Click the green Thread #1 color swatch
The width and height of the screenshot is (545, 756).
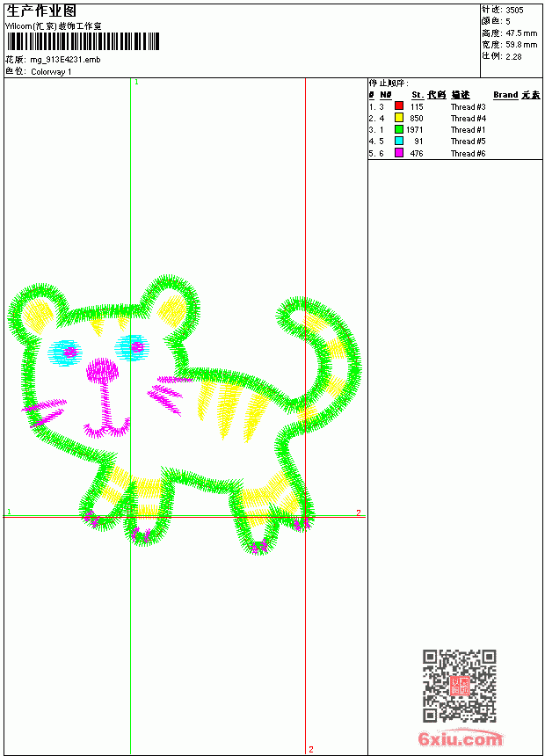point(399,129)
